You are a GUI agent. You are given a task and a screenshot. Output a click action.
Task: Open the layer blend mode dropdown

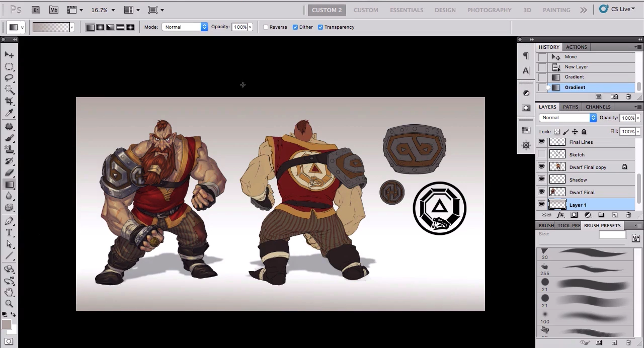[568, 118]
